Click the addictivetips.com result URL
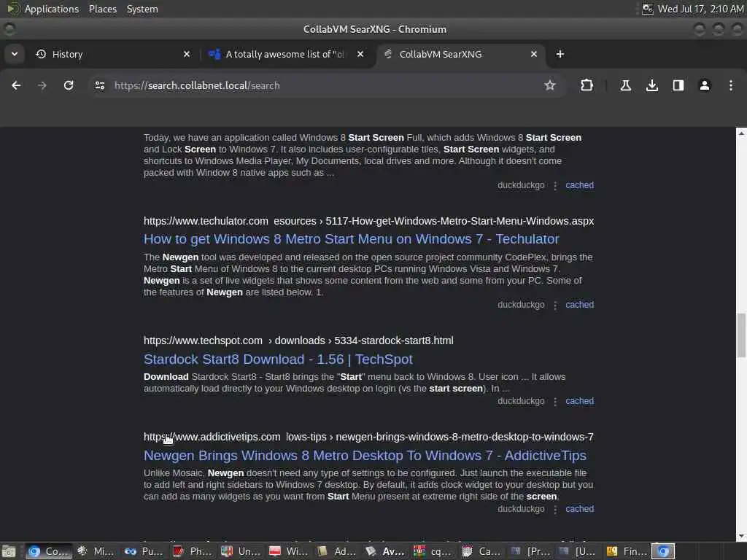Viewport: 747px width, 560px height. pyautogui.click(x=368, y=437)
